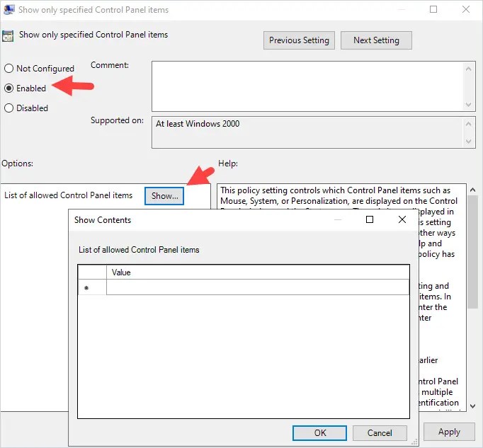Viewport: 483px width, 448px height.
Task: Click Help panel scroll down arrow
Action: point(472,406)
